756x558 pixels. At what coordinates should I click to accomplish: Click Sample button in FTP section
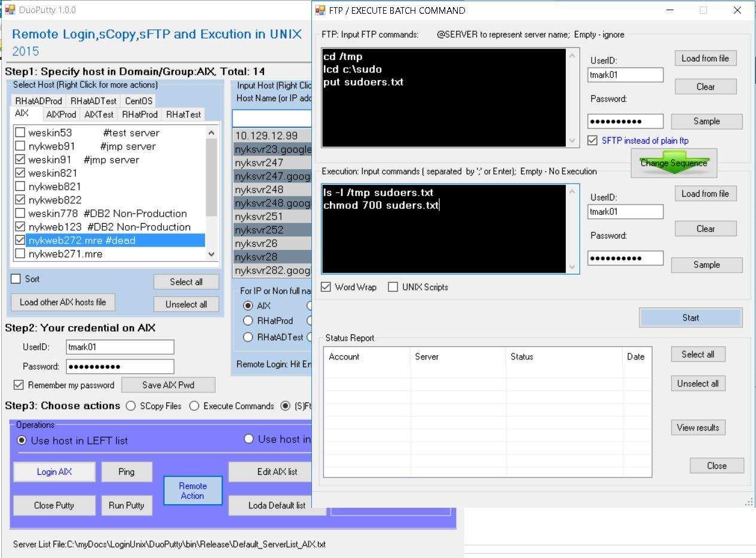point(706,121)
